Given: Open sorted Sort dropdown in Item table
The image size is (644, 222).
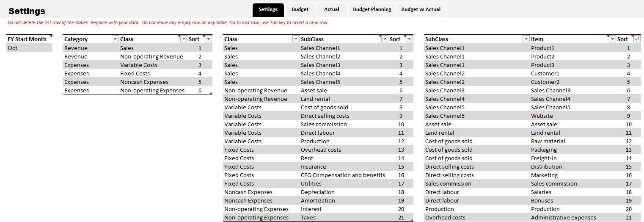Looking at the screenshot, I should (636, 39).
